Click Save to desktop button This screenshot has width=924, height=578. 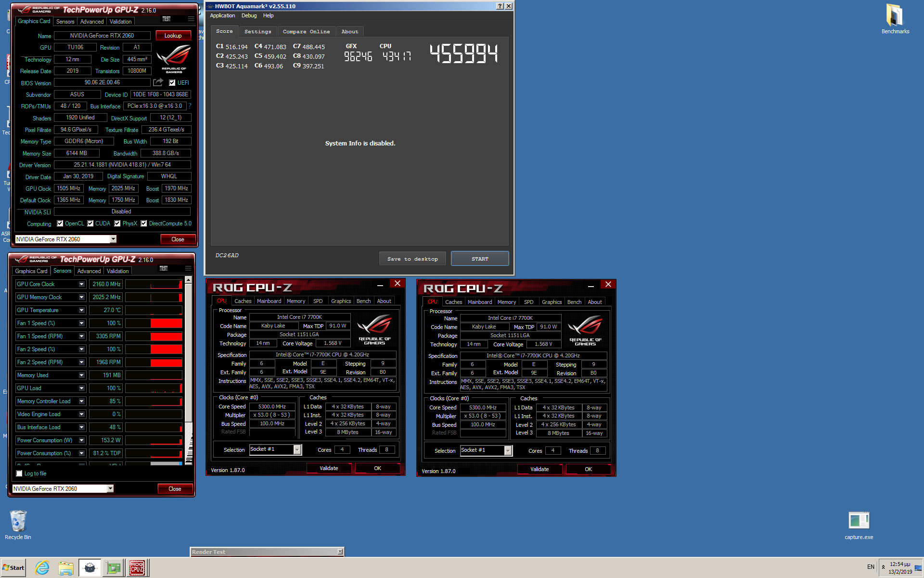pyautogui.click(x=412, y=259)
